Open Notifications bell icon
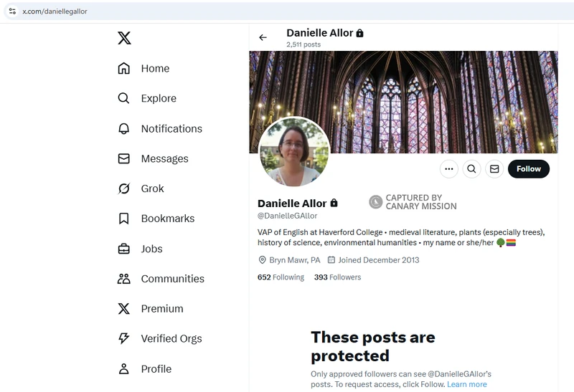The height and width of the screenshot is (392, 574). (124, 129)
